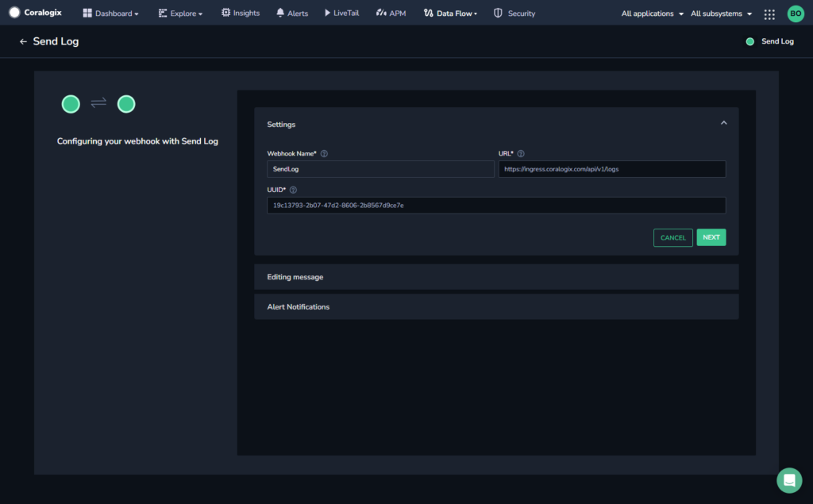Click the Coralogix logo icon
This screenshot has width=813, height=504.
point(14,13)
